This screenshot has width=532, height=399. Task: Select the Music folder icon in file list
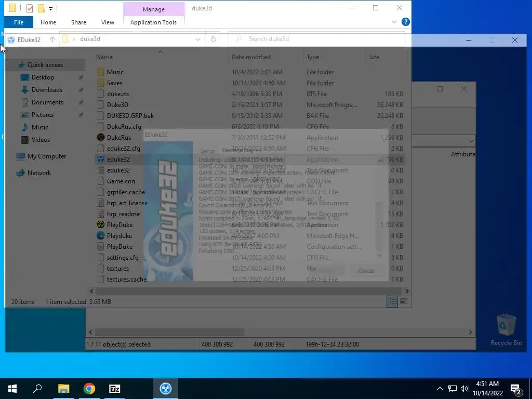(101, 72)
